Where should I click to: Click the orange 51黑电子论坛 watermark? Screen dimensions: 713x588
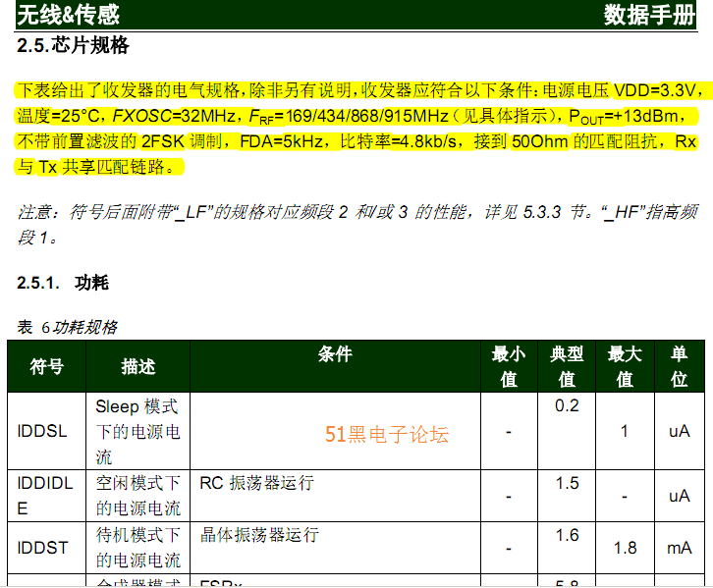387,434
